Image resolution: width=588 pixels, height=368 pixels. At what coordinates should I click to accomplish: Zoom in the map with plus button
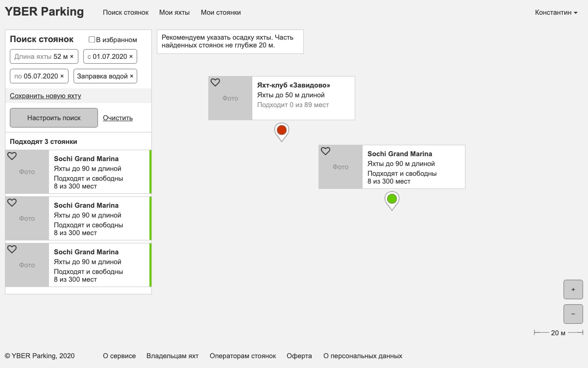[573, 289]
